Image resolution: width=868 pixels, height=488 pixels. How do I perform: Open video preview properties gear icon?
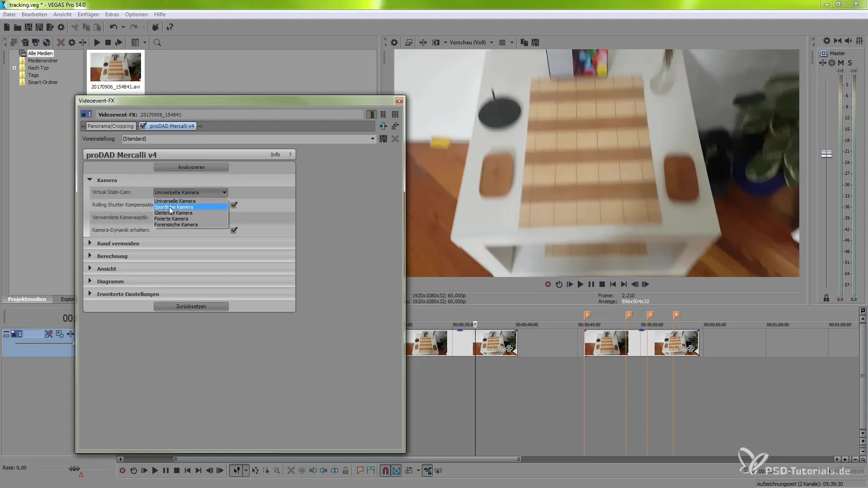(394, 42)
